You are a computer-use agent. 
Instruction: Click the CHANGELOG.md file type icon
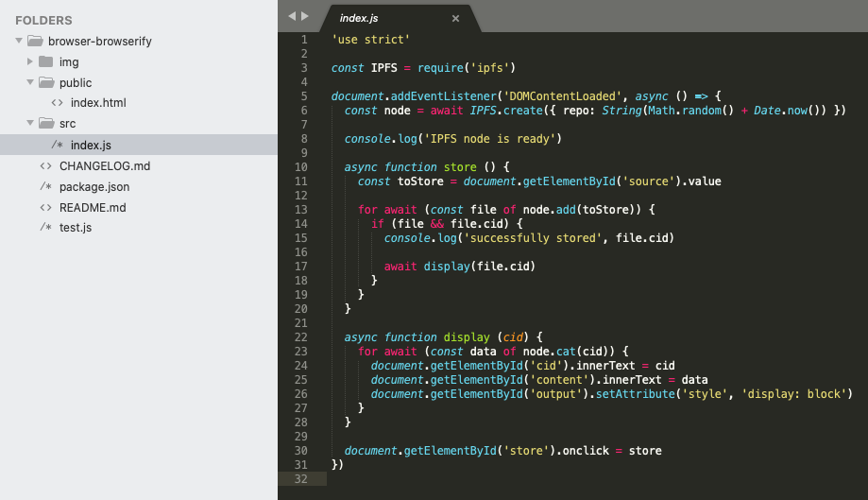click(46, 165)
